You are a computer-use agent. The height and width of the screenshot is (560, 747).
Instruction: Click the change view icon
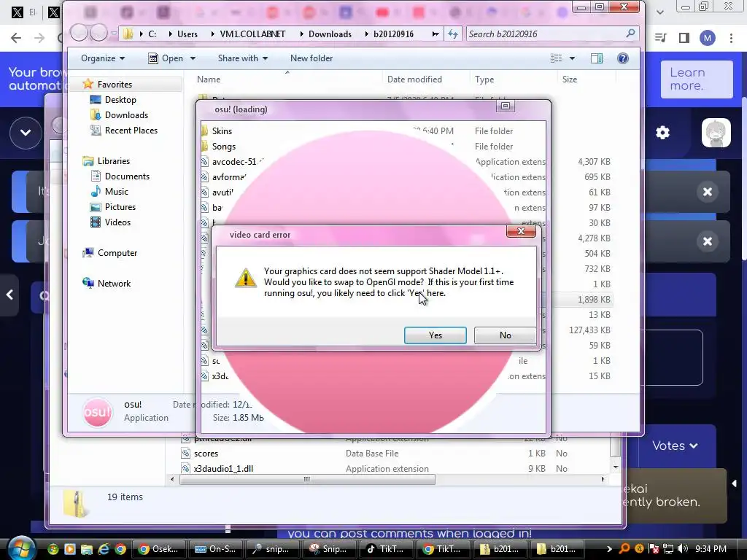pos(556,58)
